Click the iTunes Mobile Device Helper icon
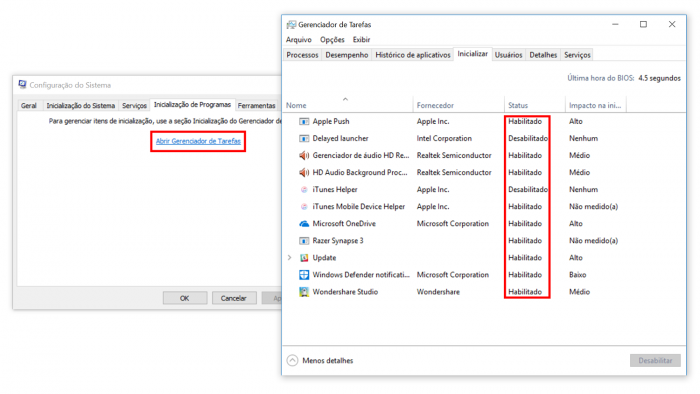 tap(304, 207)
